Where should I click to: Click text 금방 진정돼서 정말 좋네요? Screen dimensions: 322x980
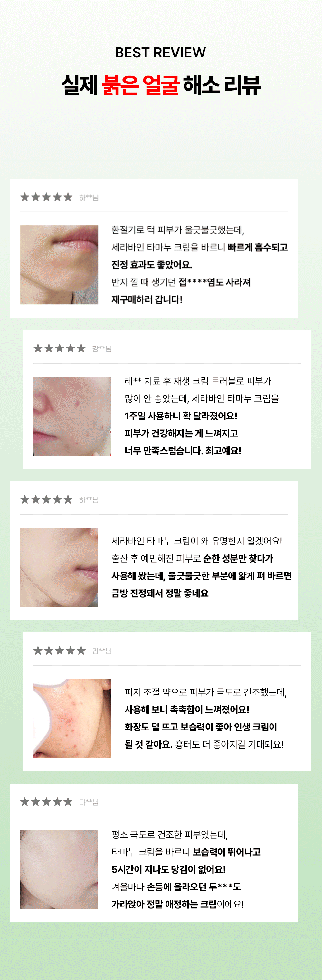160,593
